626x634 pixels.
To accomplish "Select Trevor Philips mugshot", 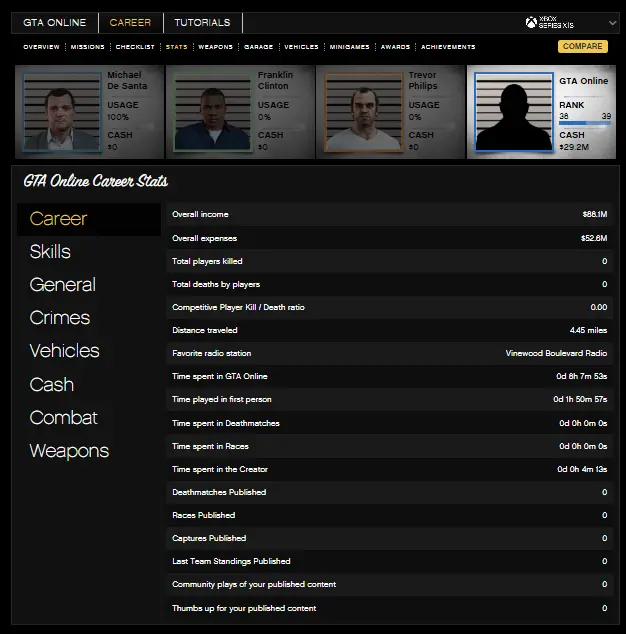I will (x=364, y=112).
